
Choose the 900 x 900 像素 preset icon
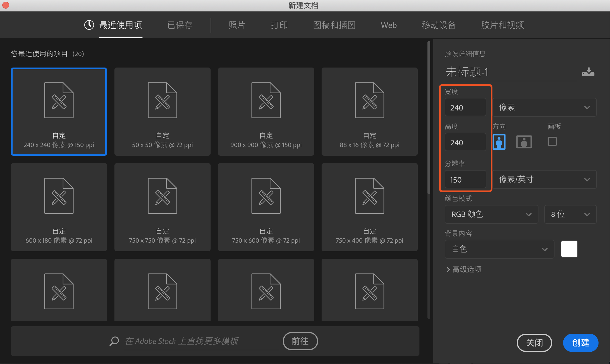click(x=266, y=100)
